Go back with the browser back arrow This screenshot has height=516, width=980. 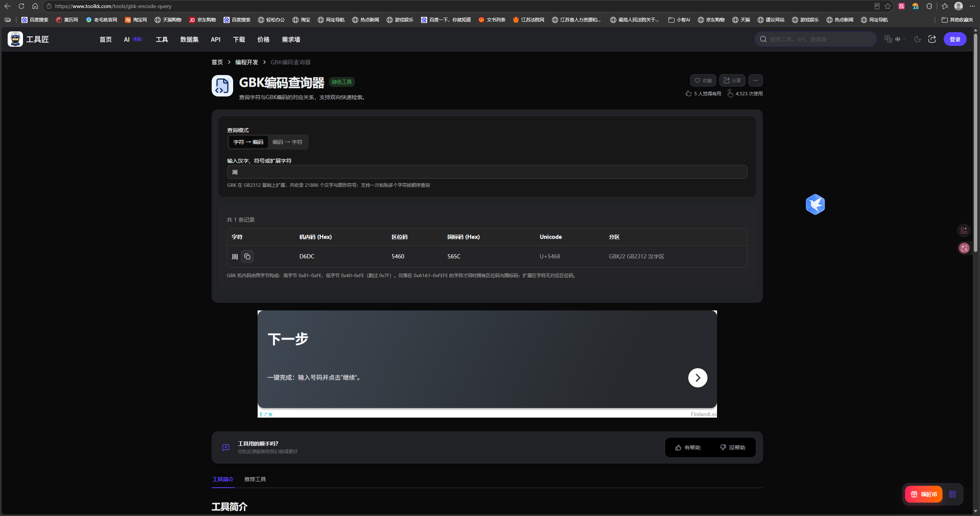[8, 6]
